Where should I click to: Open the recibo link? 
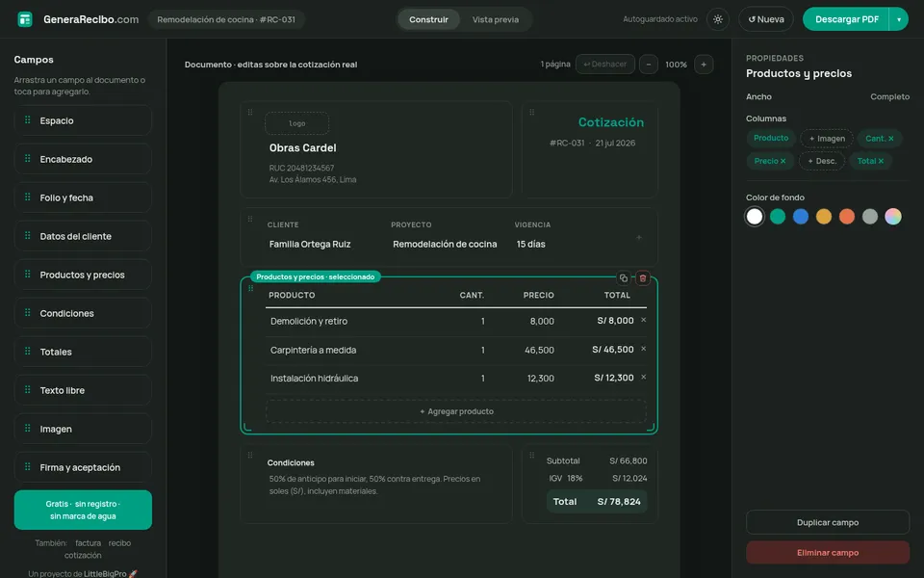point(119,542)
